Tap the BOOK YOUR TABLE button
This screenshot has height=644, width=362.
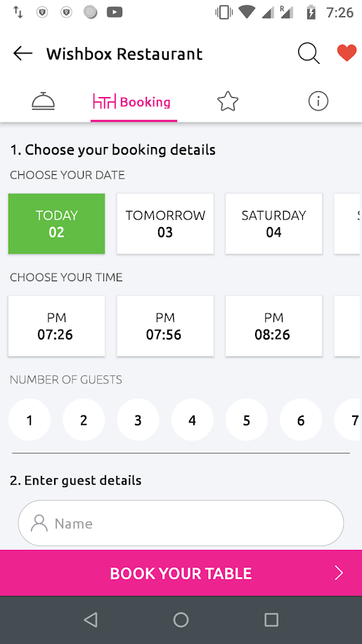pos(181,573)
